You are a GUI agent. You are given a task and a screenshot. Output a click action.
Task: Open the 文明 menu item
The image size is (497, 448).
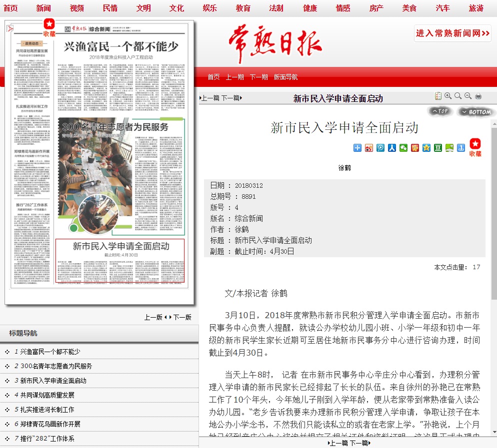coord(143,8)
